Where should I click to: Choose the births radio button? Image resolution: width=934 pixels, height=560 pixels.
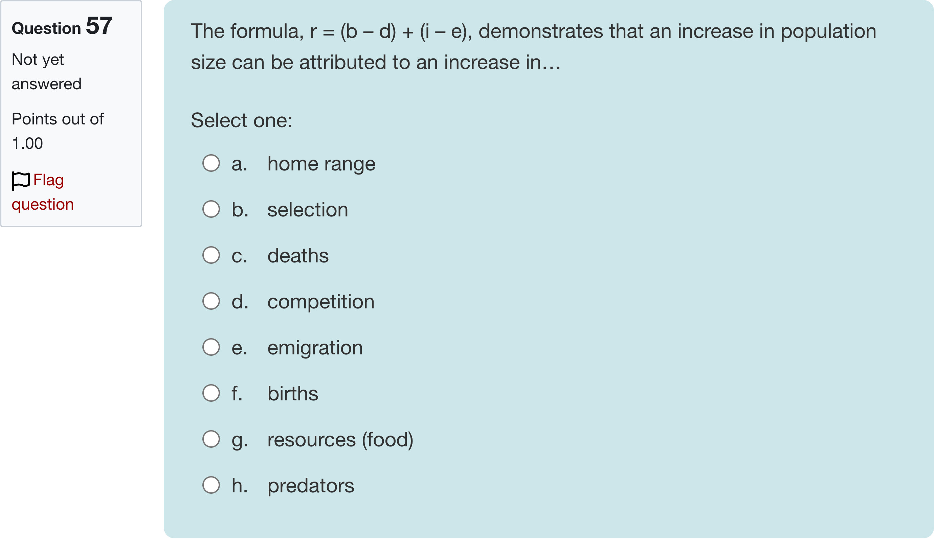click(x=211, y=393)
